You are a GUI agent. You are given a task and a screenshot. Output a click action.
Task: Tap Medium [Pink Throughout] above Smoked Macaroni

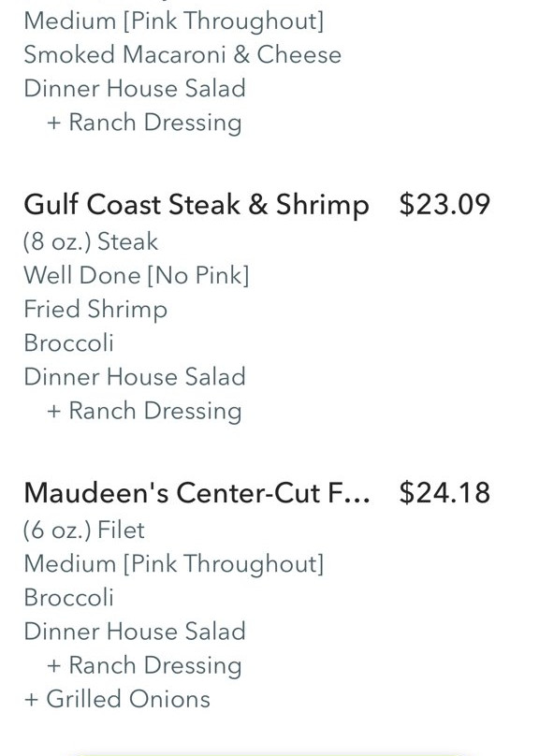[173, 22]
